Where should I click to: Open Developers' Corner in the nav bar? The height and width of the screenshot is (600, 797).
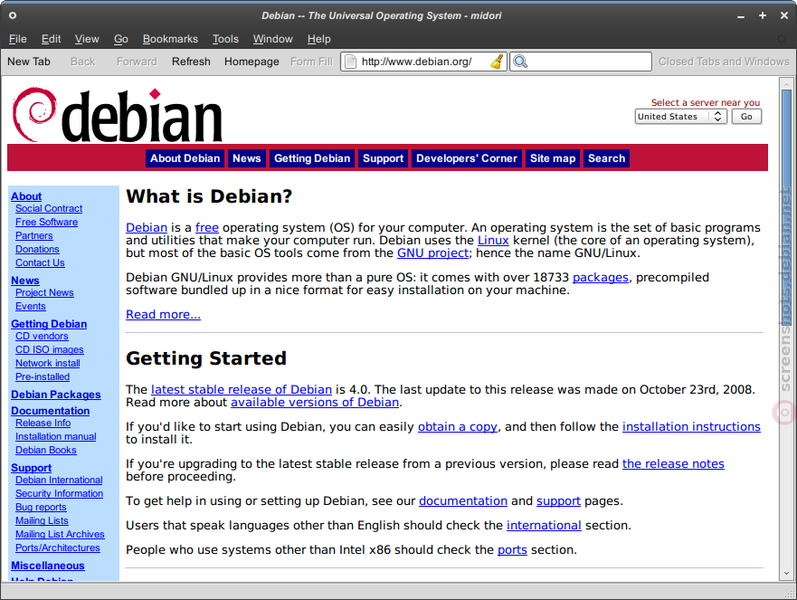pyautogui.click(x=467, y=158)
